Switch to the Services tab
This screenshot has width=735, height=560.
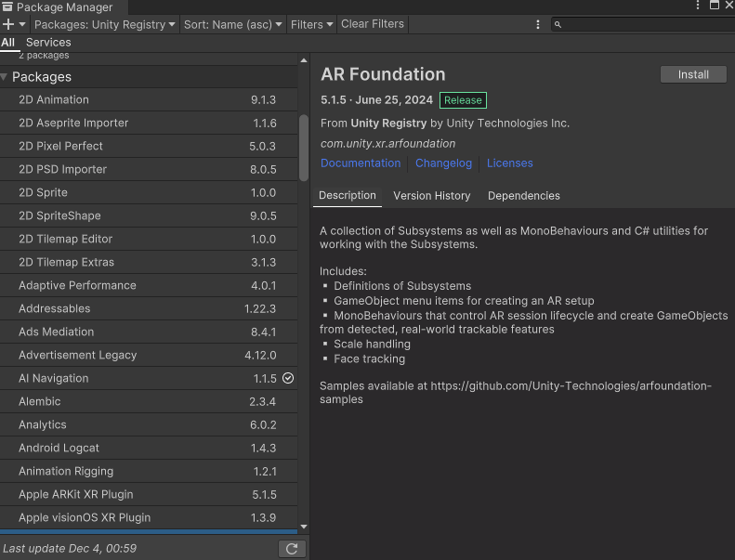coord(48,43)
